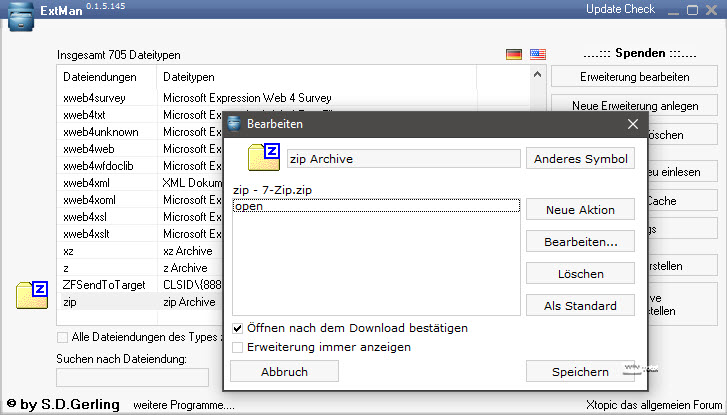
Task: Click the Bearbeiten dialog title icon
Action: point(234,123)
